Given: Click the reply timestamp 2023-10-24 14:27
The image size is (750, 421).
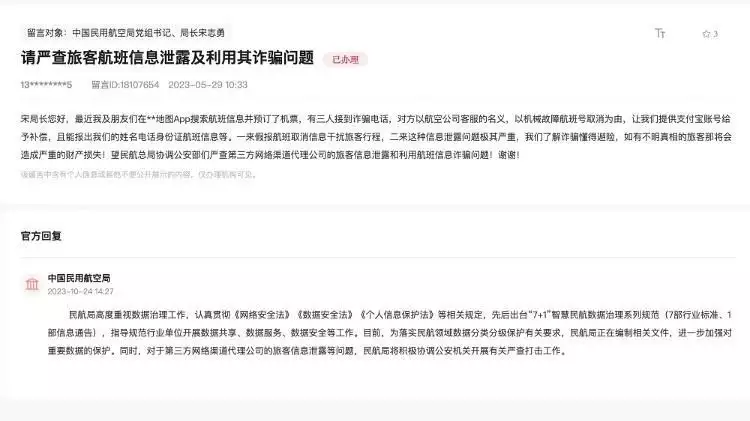Looking at the screenshot, I should (80, 291).
